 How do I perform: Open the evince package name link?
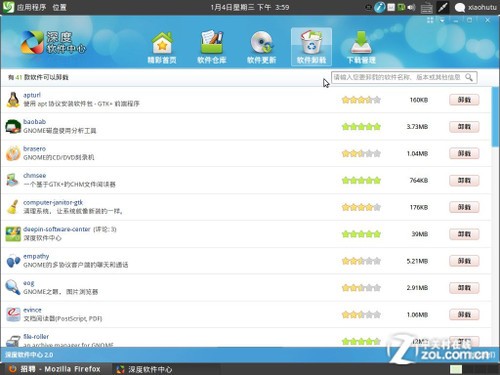click(32, 310)
